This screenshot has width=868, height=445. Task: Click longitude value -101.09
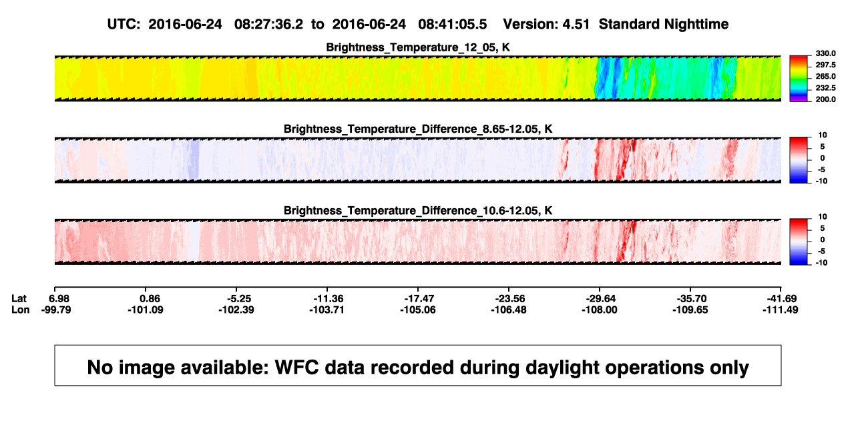[x=145, y=310]
